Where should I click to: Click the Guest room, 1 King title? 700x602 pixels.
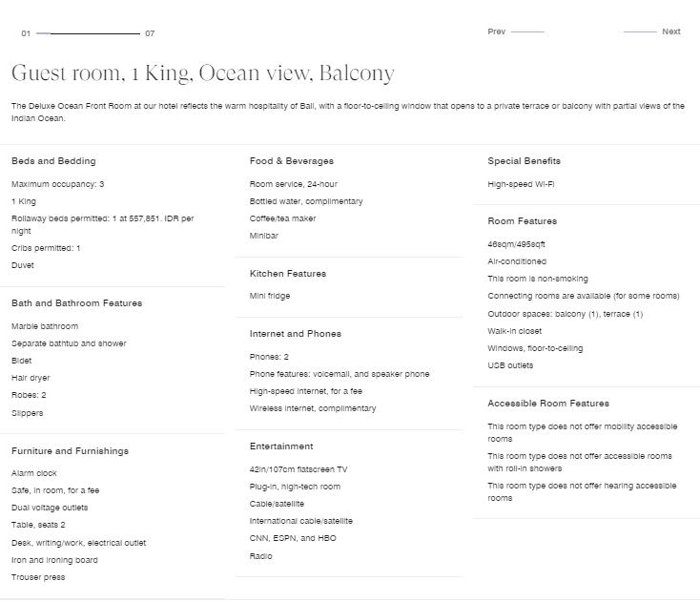point(202,73)
